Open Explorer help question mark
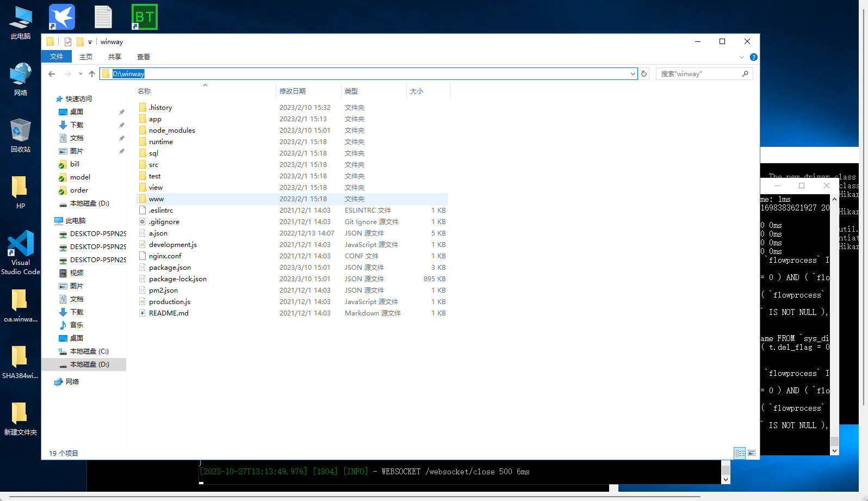Screen dimensions: 868x501 pos(753,57)
